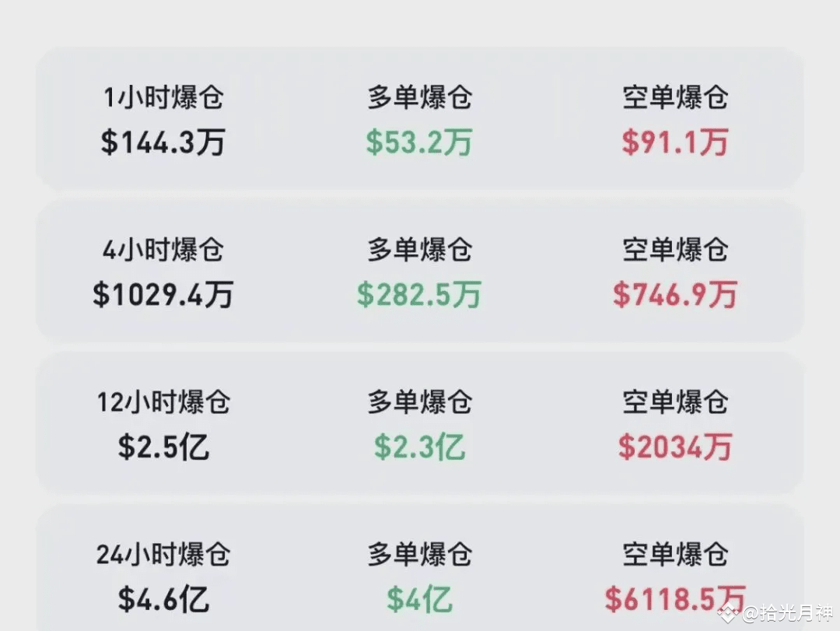Click the red $2034万 short figure
Viewport: 840px width, 631px height.
pyautogui.click(x=675, y=448)
